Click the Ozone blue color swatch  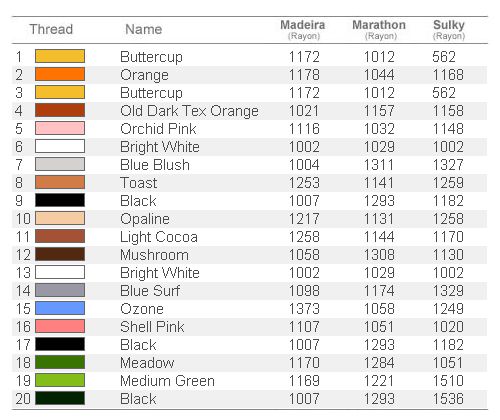click(x=60, y=308)
